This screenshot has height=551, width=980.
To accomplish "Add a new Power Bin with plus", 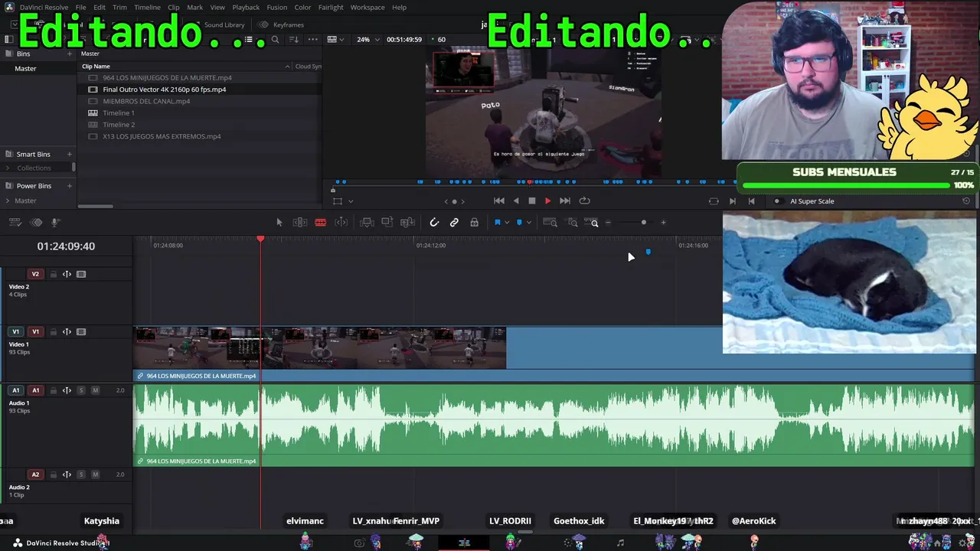I will [69, 186].
